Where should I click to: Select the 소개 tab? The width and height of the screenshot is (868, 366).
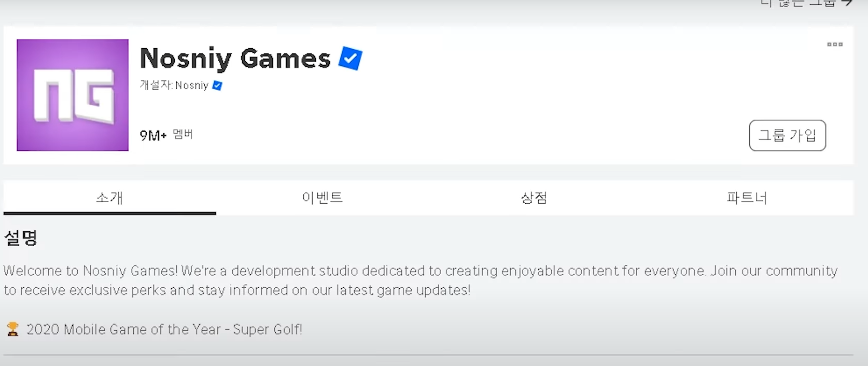110,198
